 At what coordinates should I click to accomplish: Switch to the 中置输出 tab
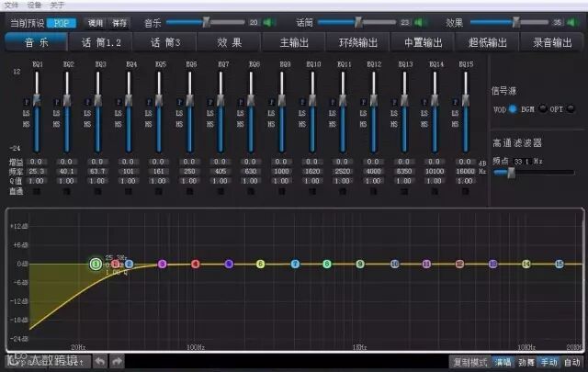(x=423, y=42)
